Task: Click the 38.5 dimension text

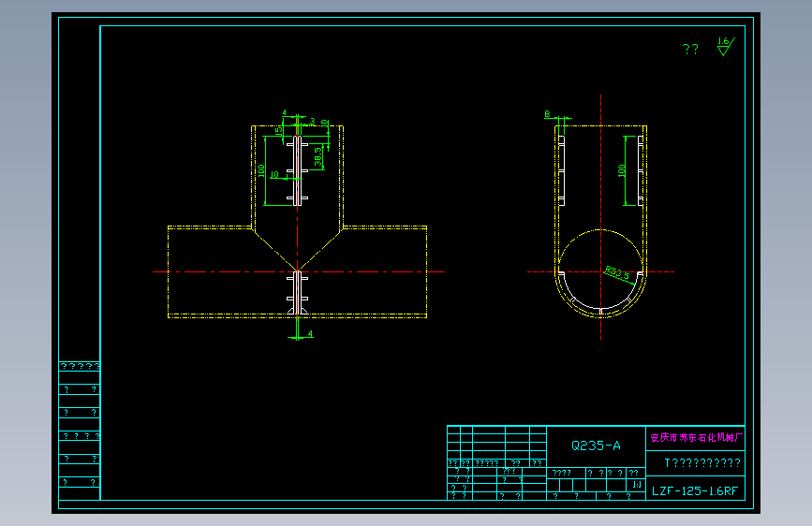Action: click(318, 156)
